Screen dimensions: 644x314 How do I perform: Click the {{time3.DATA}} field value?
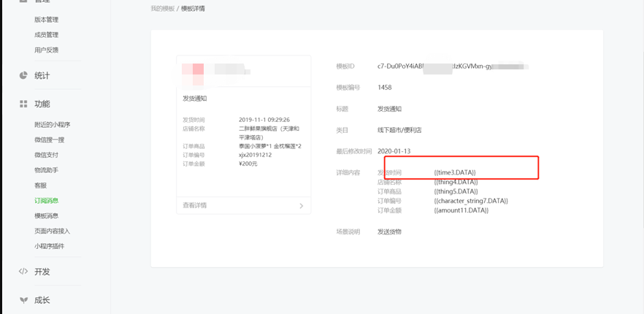click(455, 172)
